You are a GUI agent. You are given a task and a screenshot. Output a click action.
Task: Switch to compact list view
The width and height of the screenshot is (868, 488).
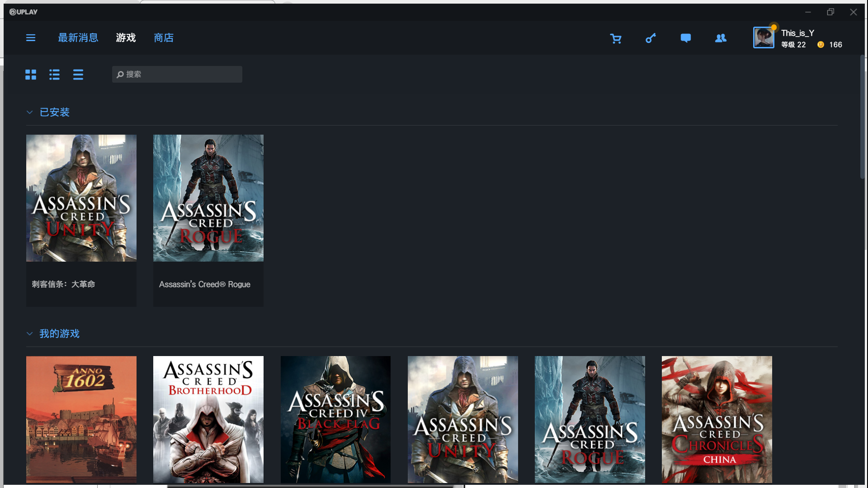coord(78,75)
